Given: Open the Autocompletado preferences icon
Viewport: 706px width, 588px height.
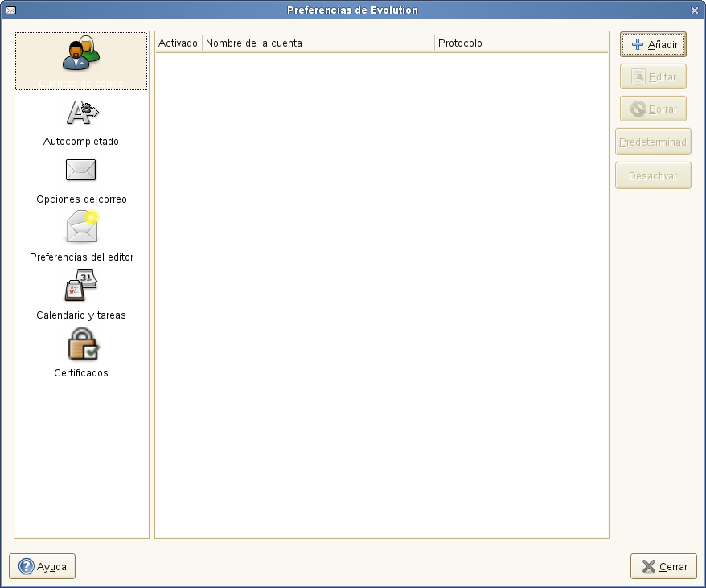Looking at the screenshot, I should tap(82, 112).
